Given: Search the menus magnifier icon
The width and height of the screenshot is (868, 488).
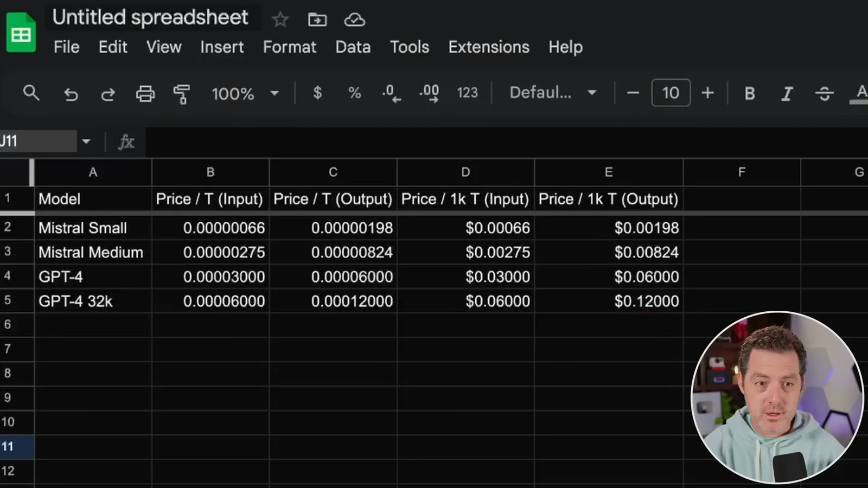Looking at the screenshot, I should (31, 93).
